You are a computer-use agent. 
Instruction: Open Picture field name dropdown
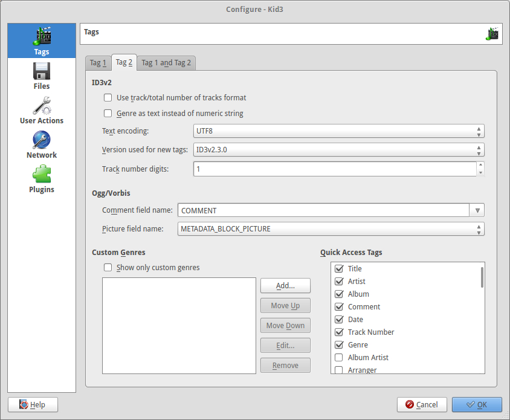tap(331, 229)
